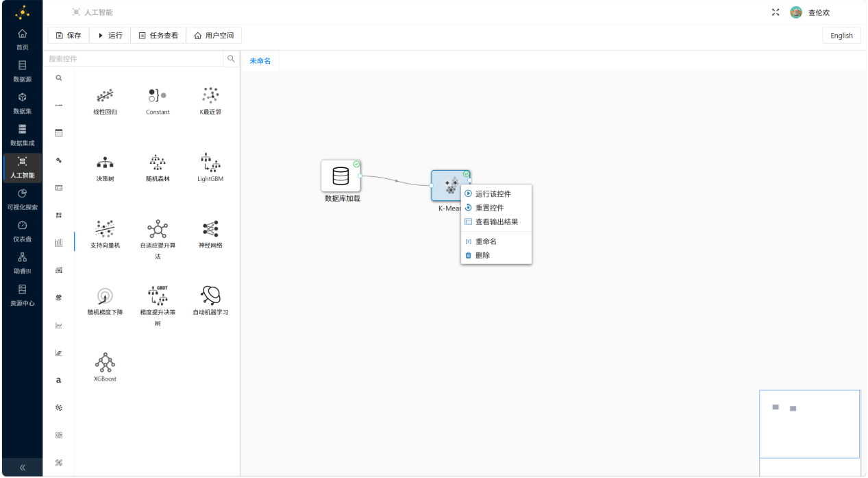Viewport: 868px width, 478px height.
Task: Select the 线性回归 control
Action: tap(105, 101)
